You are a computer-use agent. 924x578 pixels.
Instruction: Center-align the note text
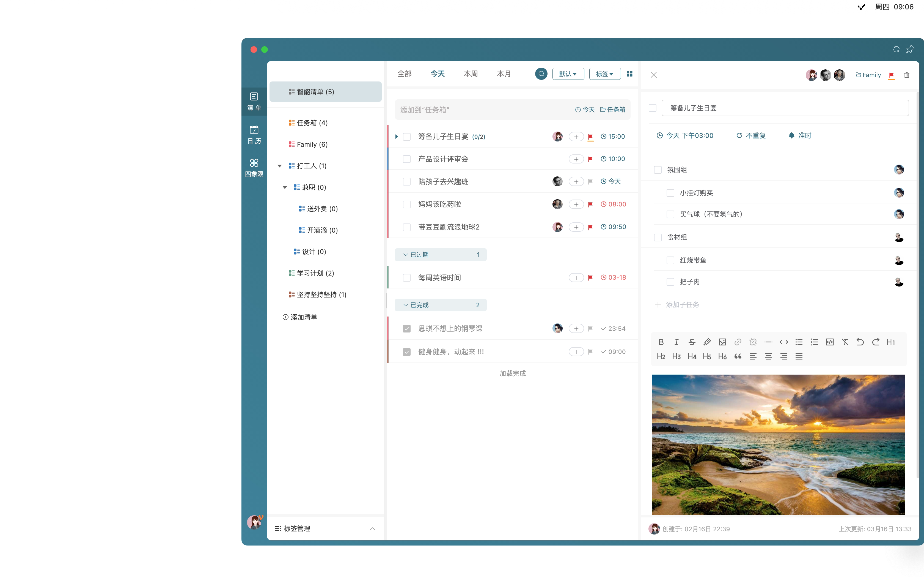tap(769, 357)
